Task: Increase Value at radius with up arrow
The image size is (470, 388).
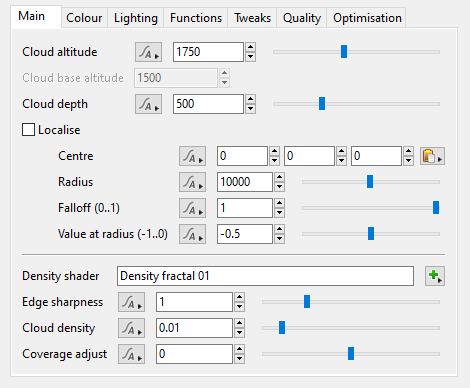Action: coord(280,229)
